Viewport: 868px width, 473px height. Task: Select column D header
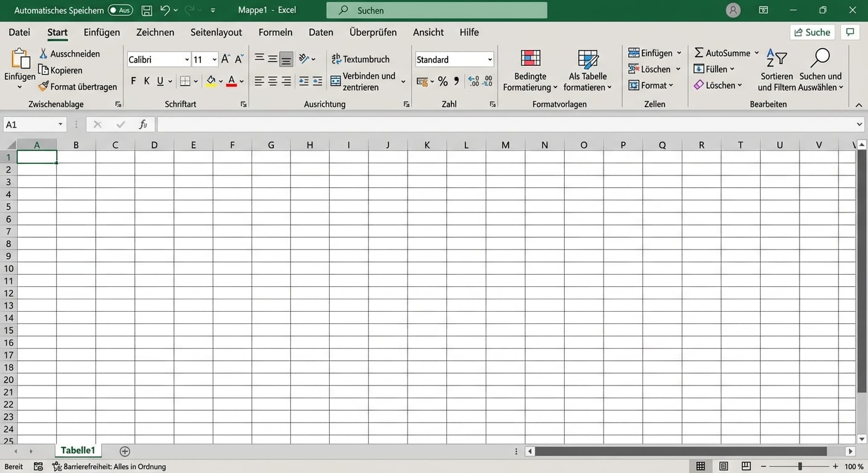[x=154, y=145]
